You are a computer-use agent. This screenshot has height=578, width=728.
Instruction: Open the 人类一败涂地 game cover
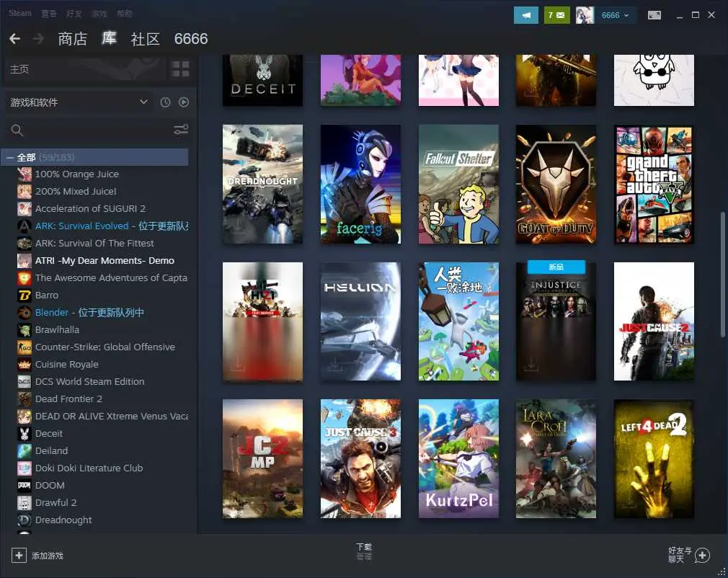coord(458,321)
